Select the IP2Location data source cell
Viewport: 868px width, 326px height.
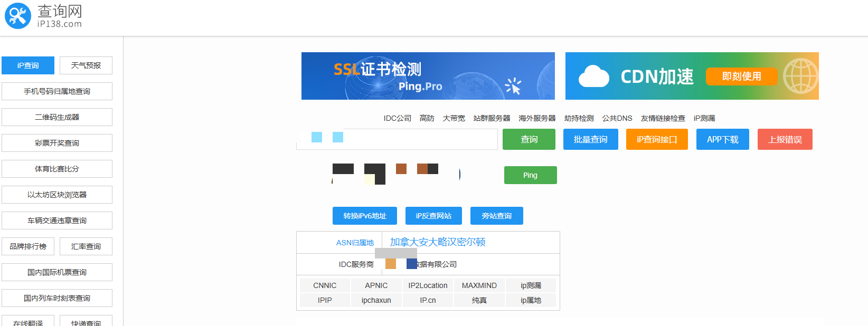pyautogui.click(x=428, y=285)
